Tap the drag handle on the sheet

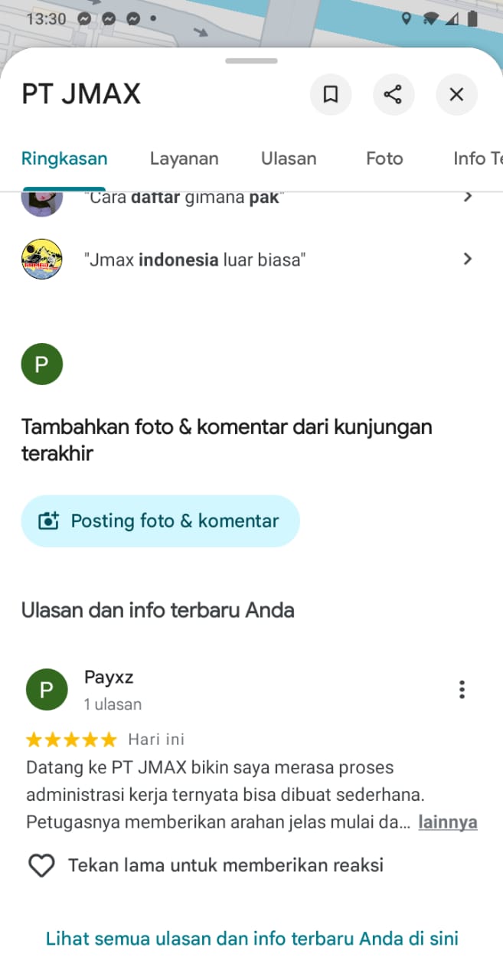(251, 60)
